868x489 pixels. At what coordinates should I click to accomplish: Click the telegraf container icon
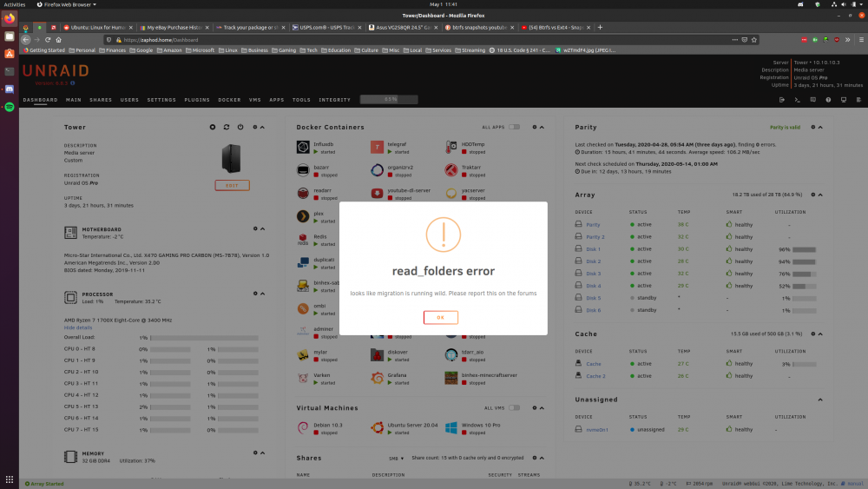[x=377, y=147]
